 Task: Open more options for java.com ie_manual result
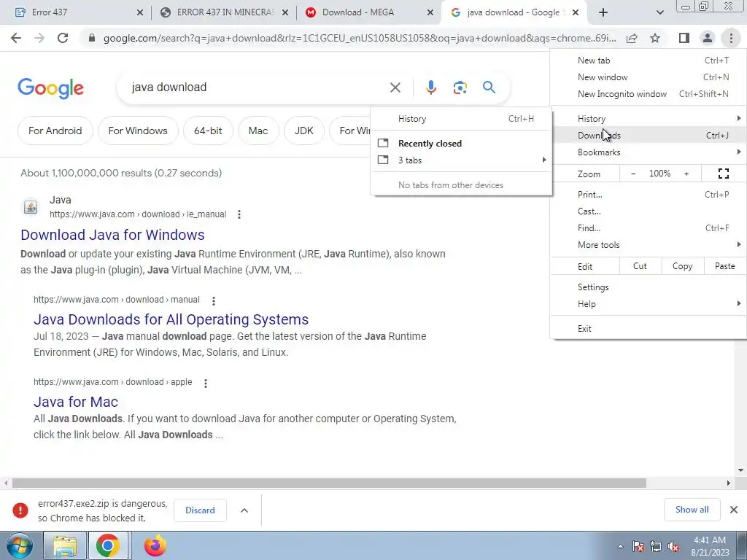tap(239, 214)
